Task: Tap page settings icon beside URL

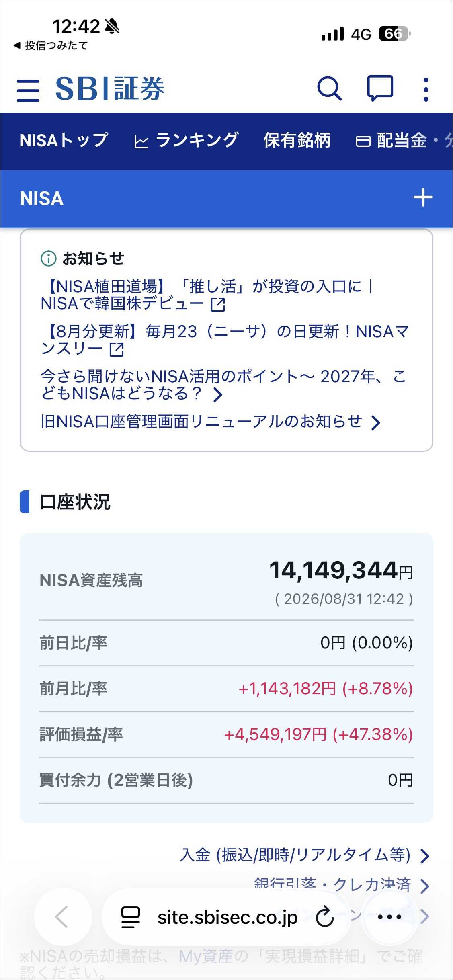Action: (131, 917)
